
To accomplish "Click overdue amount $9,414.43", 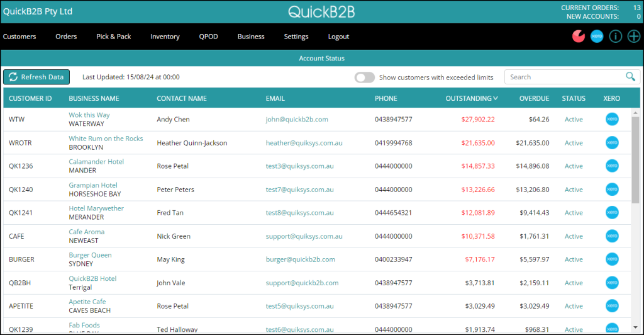I will (x=535, y=212).
